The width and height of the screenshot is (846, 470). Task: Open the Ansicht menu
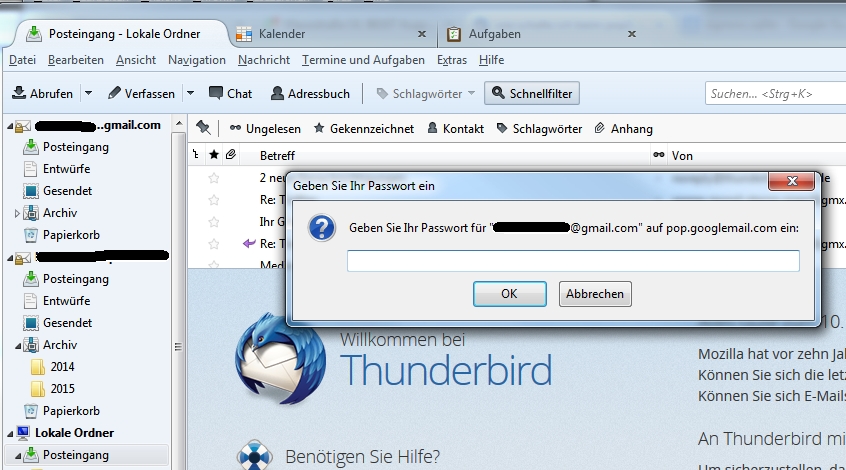pyautogui.click(x=135, y=60)
